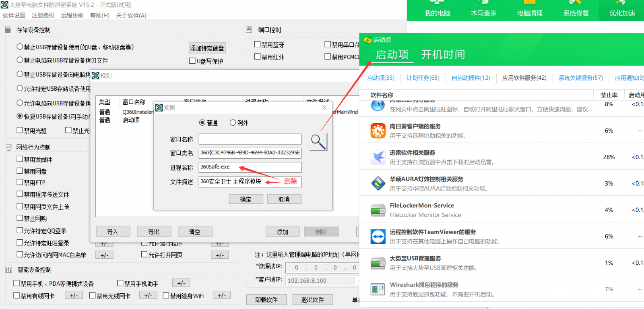Click the 启动项 window title icon

[367, 40]
